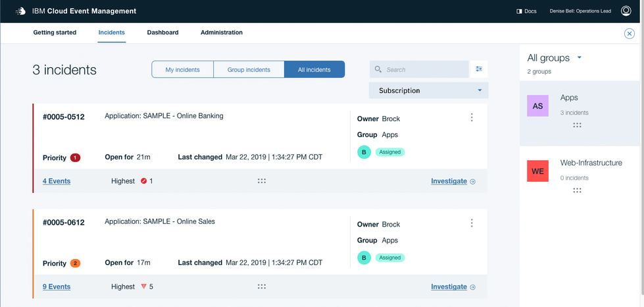
Task: Click the priority 1 red badge
Action: point(75,157)
